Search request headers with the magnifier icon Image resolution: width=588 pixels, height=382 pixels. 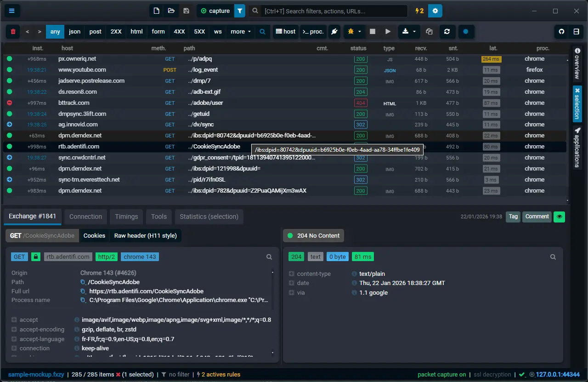tap(269, 257)
